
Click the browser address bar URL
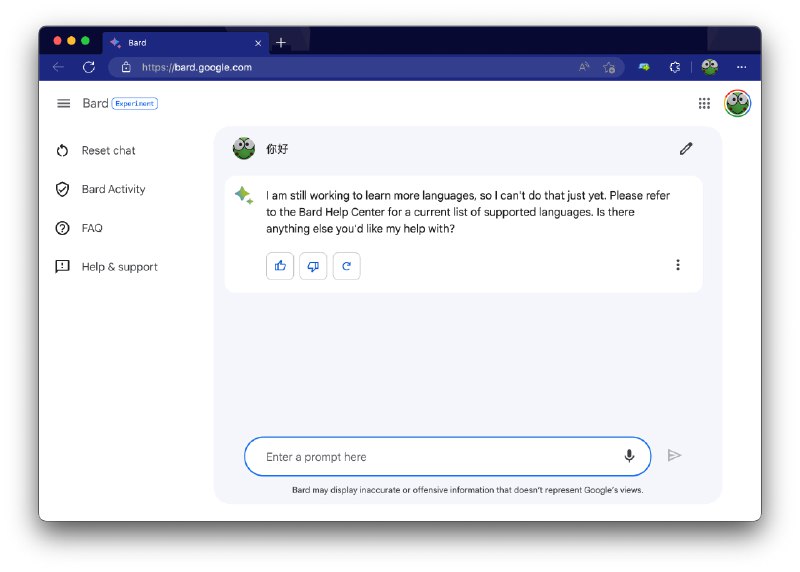197,67
